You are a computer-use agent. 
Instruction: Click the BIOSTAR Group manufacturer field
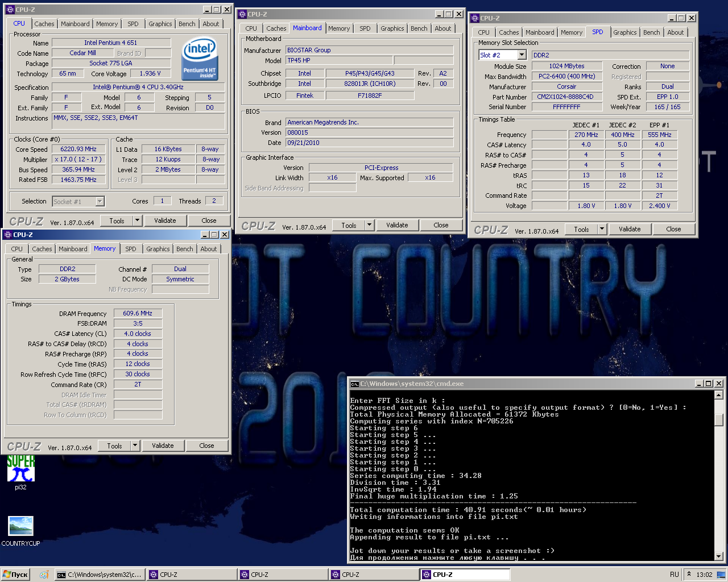coord(369,50)
